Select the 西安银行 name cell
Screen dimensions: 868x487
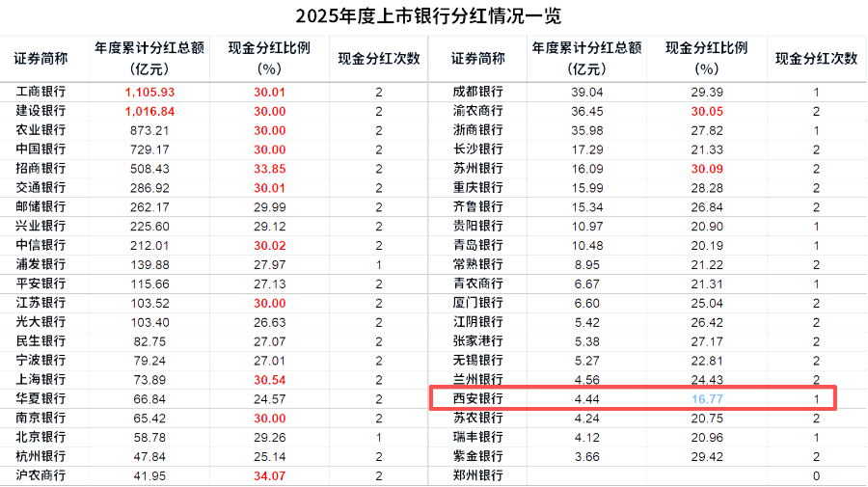[477, 399]
